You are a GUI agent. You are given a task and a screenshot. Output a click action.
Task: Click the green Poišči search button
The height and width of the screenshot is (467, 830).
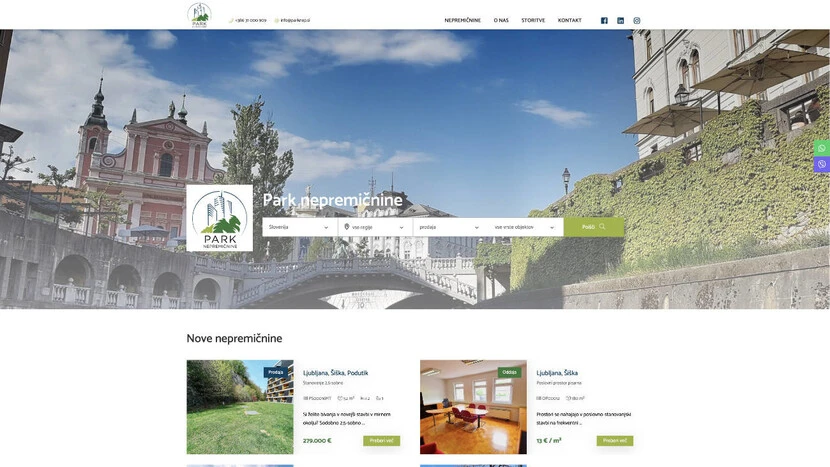click(593, 227)
